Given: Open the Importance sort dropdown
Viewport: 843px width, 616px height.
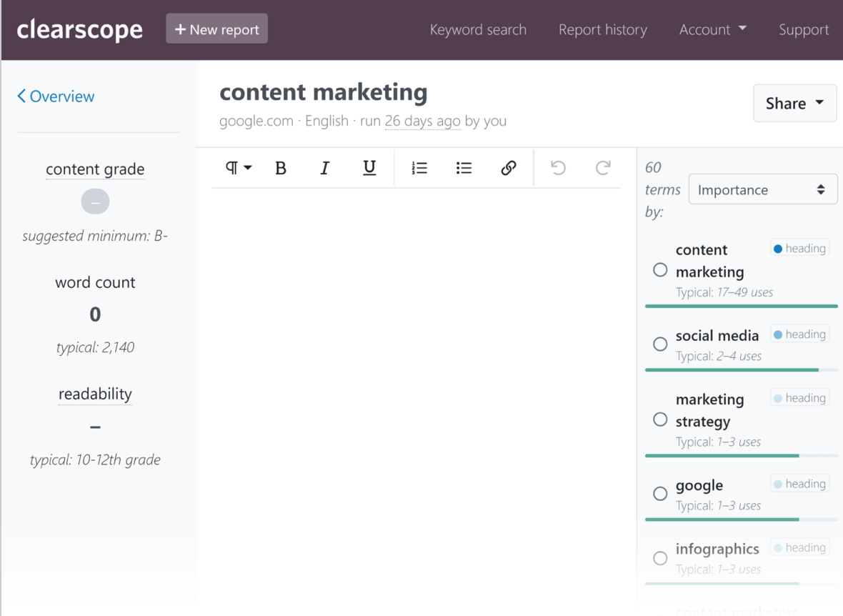Looking at the screenshot, I should click(762, 190).
